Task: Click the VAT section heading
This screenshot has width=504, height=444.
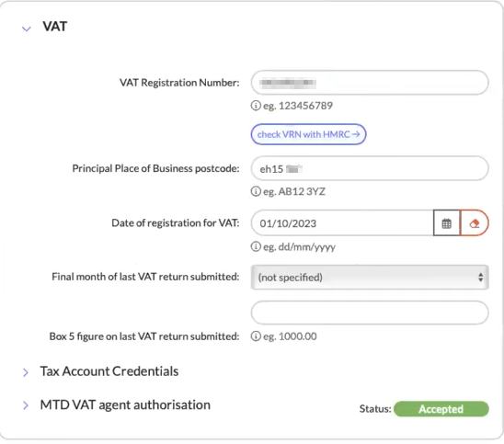Action: (55, 27)
